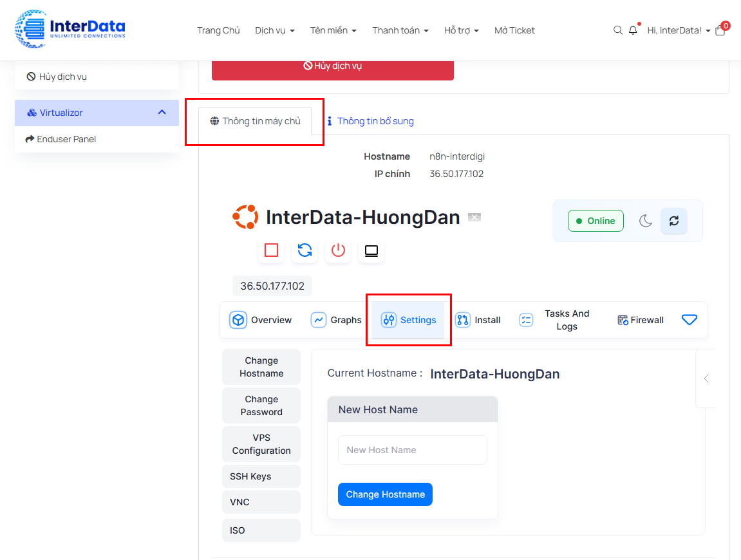Open the InterData logo home link
The height and width of the screenshot is (560, 741).
pyautogui.click(x=70, y=30)
